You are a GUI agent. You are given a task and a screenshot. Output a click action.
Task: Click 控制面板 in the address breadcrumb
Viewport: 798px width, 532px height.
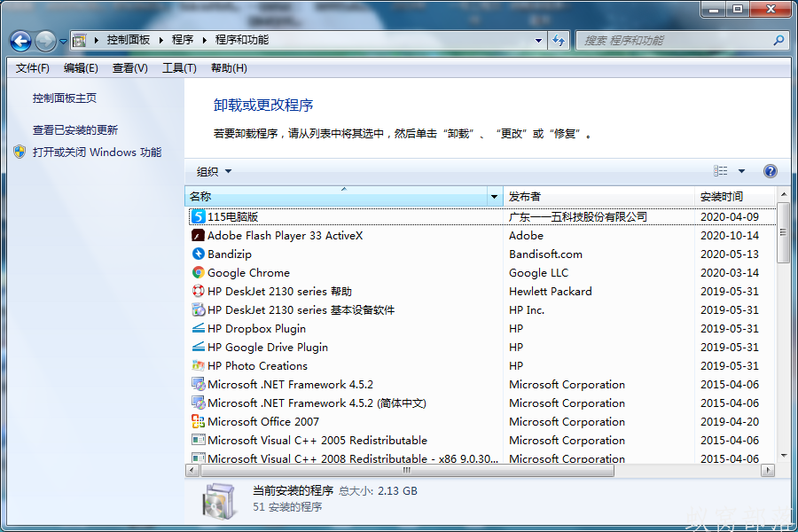[x=129, y=40]
